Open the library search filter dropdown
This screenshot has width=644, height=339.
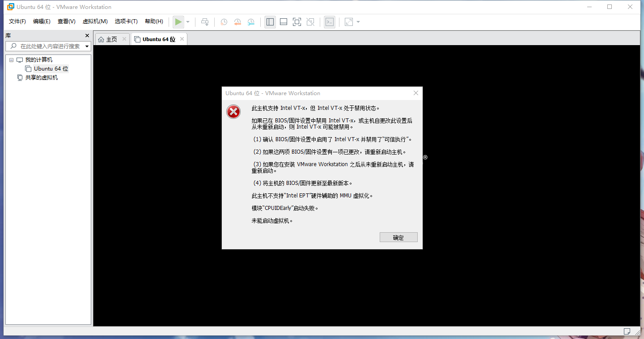pyautogui.click(x=87, y=46)
